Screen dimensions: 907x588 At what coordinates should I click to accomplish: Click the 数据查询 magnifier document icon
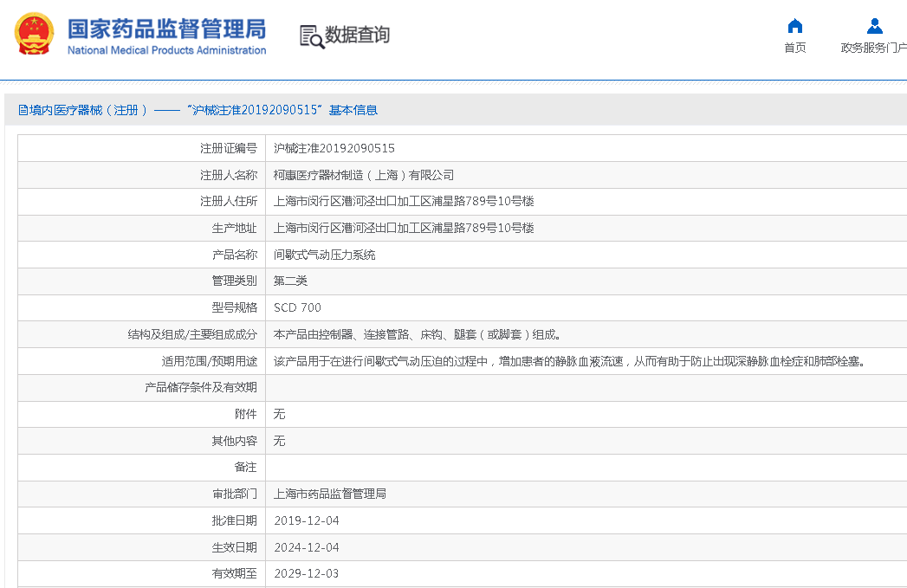(x=311, y=36)
